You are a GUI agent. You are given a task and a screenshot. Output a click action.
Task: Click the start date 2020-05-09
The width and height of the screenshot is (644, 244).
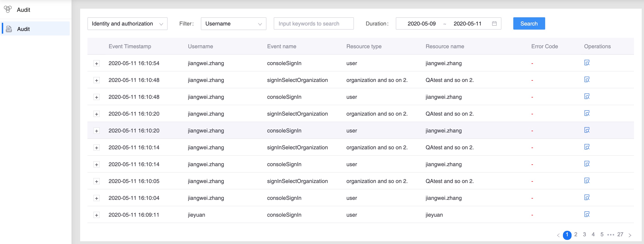click(422, 23)
